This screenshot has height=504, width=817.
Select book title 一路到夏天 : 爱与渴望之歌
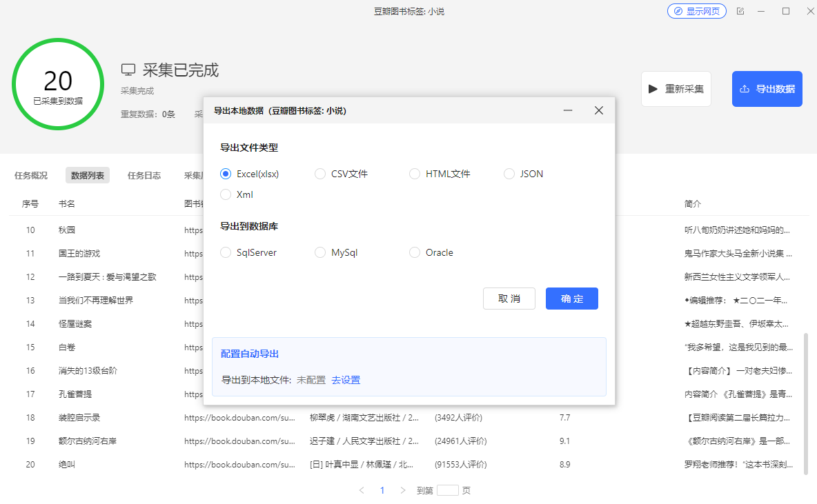[108, 277]
